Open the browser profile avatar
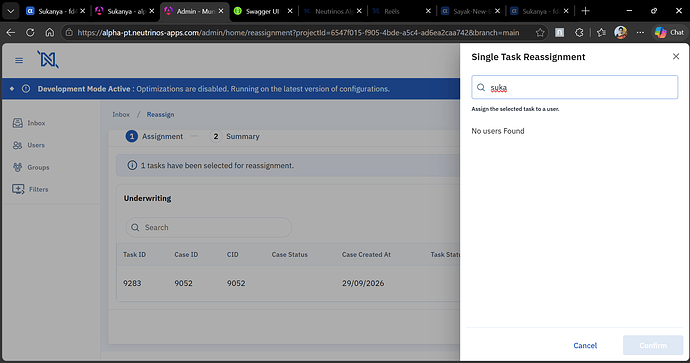Image resolution: width=690 pixels, height=363 pixels. [620, 32]
